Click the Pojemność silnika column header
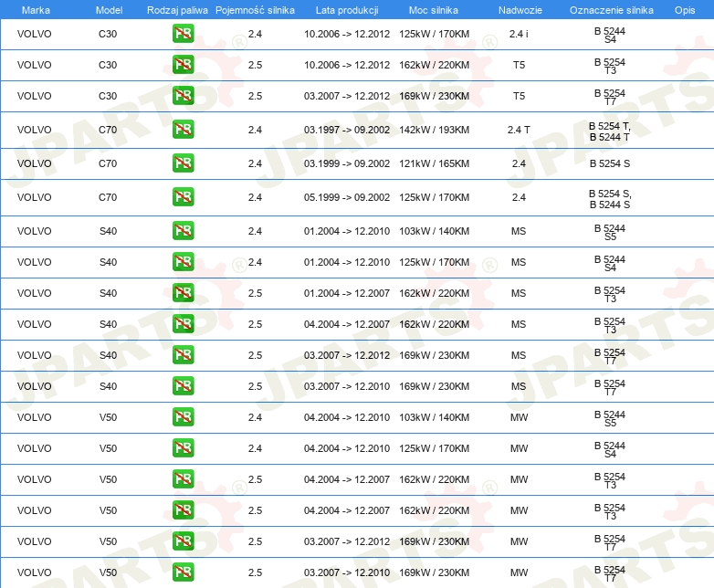Viewport: 714px width, 588px height. click(255, 9)
